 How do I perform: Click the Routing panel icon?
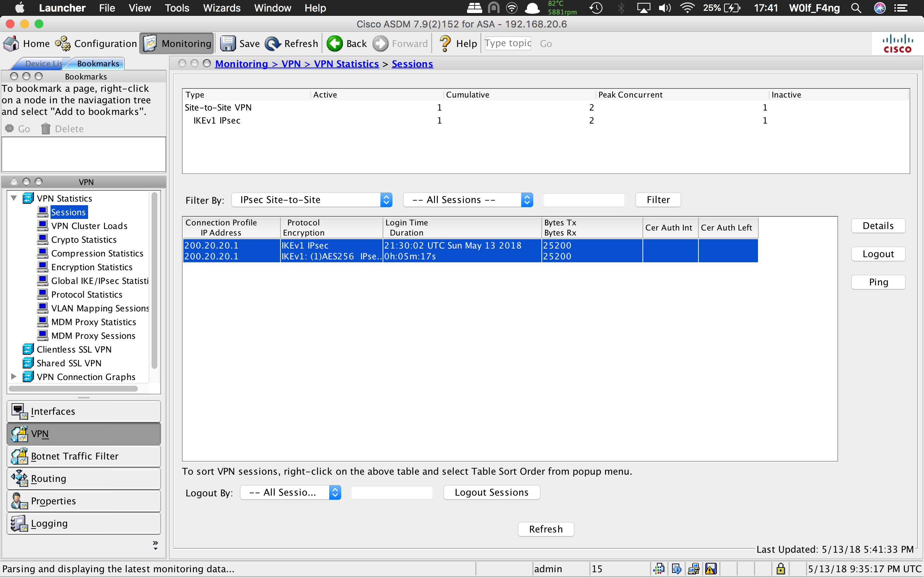pyautogui.click(x=19, y=479)
